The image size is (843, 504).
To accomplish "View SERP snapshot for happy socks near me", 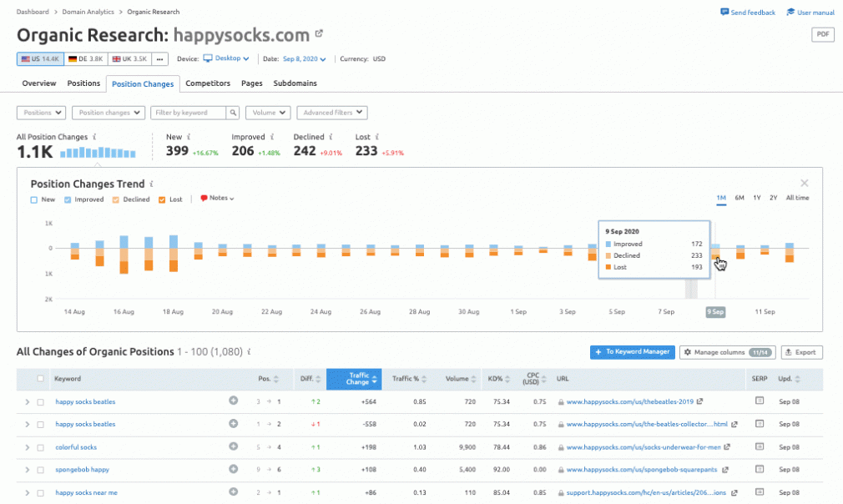I will click(760, 492).
